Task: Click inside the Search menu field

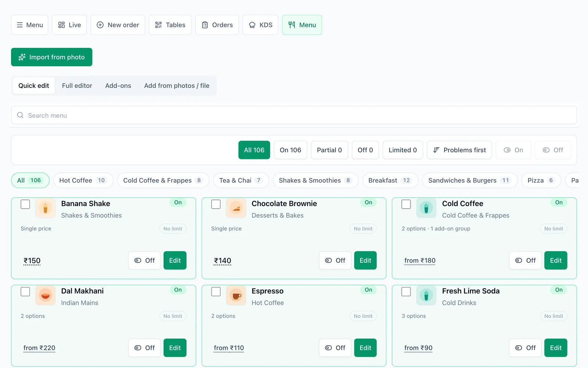Action: (x=294, y=115)
